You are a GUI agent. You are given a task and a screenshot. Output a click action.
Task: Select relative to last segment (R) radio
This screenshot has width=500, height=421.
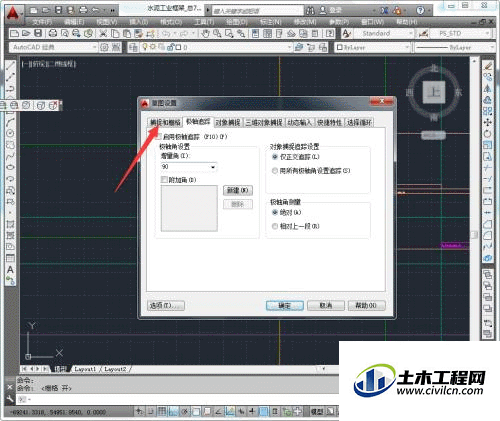(x=275, y=226)
